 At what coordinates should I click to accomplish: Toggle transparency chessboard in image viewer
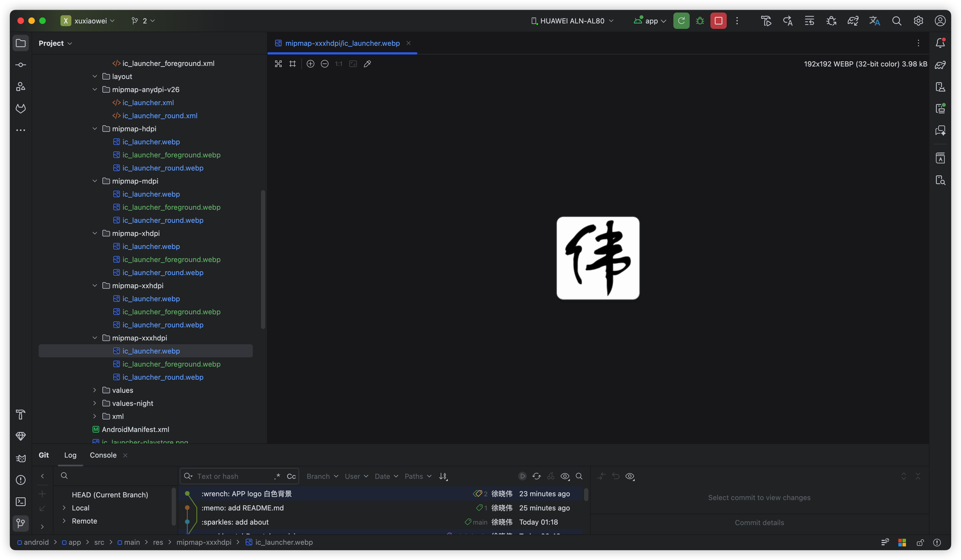(x=278, y=64)
